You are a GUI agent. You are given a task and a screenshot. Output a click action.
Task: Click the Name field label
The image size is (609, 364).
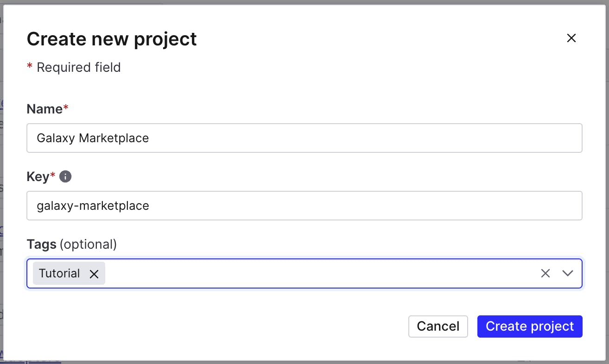(x=44, y=109)
